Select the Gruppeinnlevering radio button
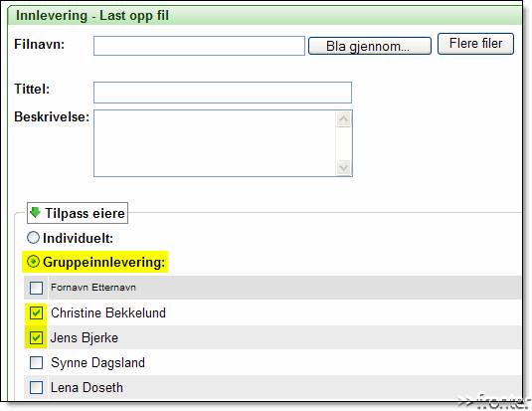 [x=33, y=262]
